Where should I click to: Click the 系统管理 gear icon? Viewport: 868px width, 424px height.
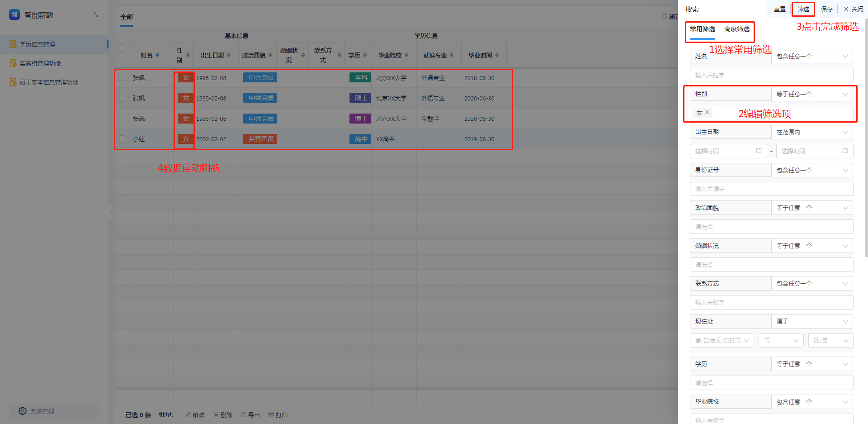(x=23, y=411)
